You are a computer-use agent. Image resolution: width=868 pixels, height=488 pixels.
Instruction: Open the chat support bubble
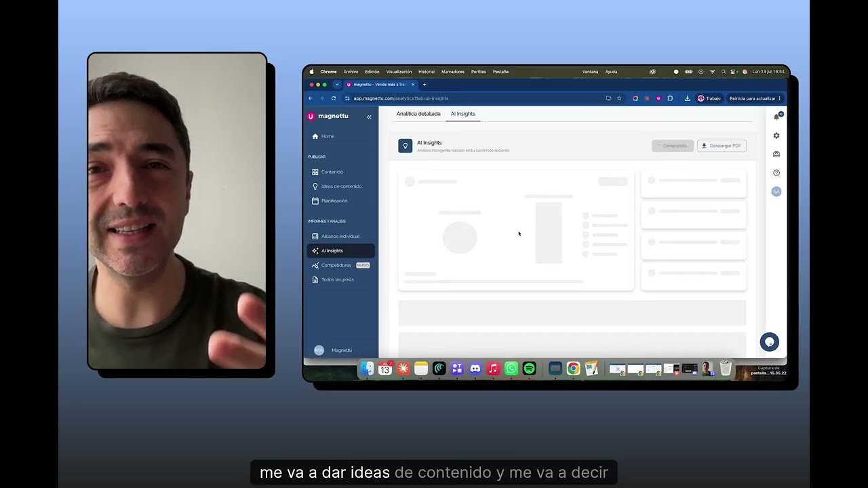pyautogui.click(x=770, y=342)
